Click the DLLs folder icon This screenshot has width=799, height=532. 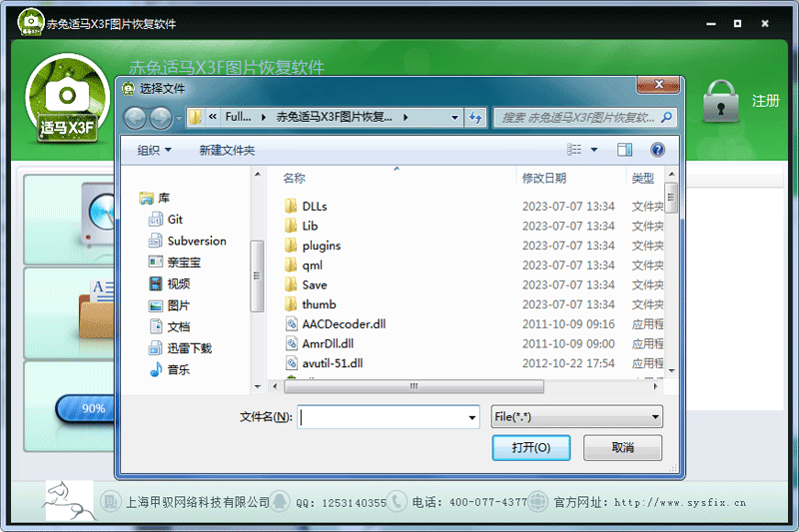[291, 207]
